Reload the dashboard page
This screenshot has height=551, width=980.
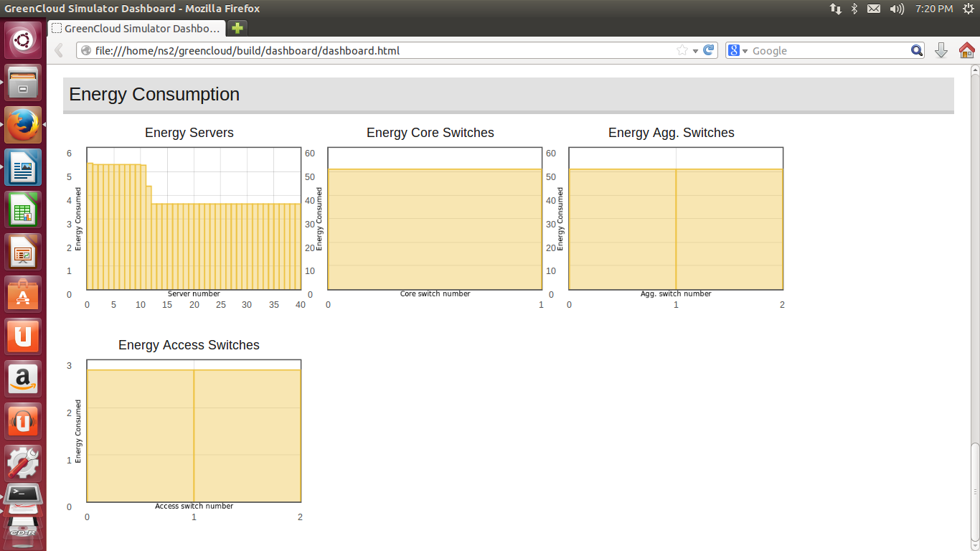coord(709,50)
